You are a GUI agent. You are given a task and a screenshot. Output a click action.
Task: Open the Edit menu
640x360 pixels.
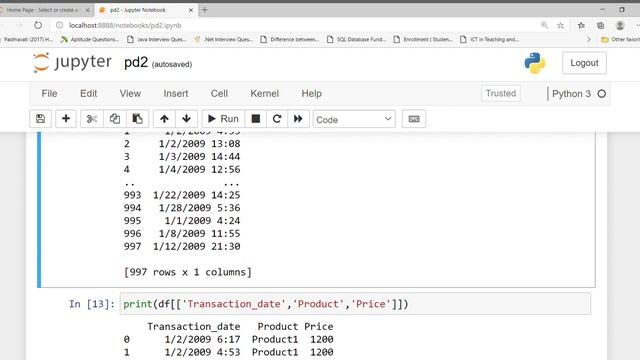89,93
